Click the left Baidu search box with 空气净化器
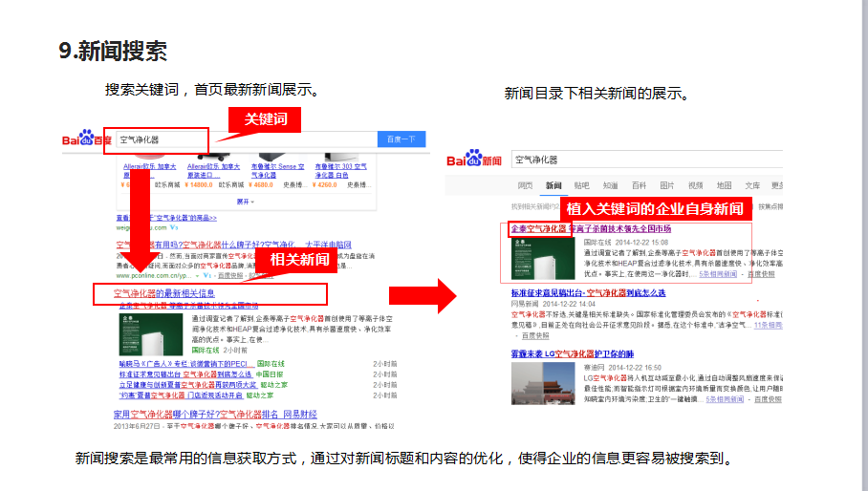 158,139
